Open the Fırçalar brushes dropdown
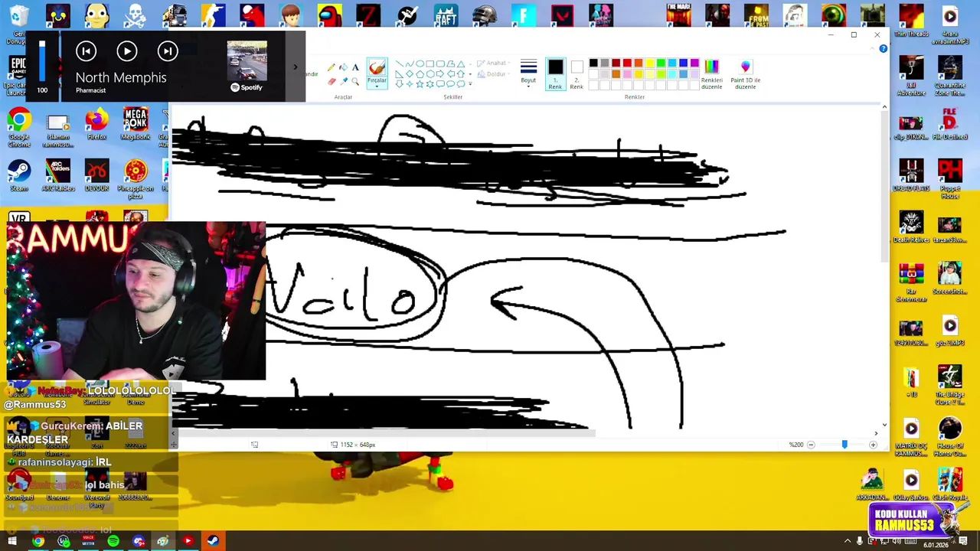Viewport: 980px width, 551px height. (x=377, y=80)
